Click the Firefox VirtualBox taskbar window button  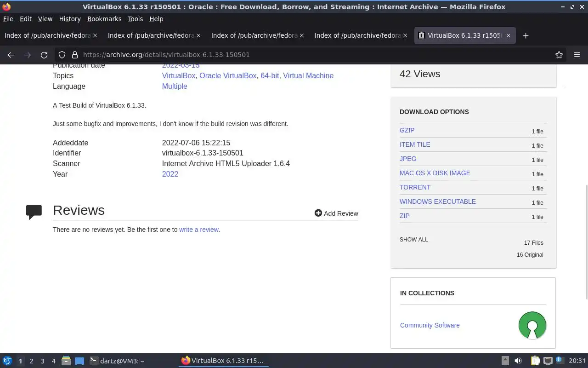click(x=223, y=361)
